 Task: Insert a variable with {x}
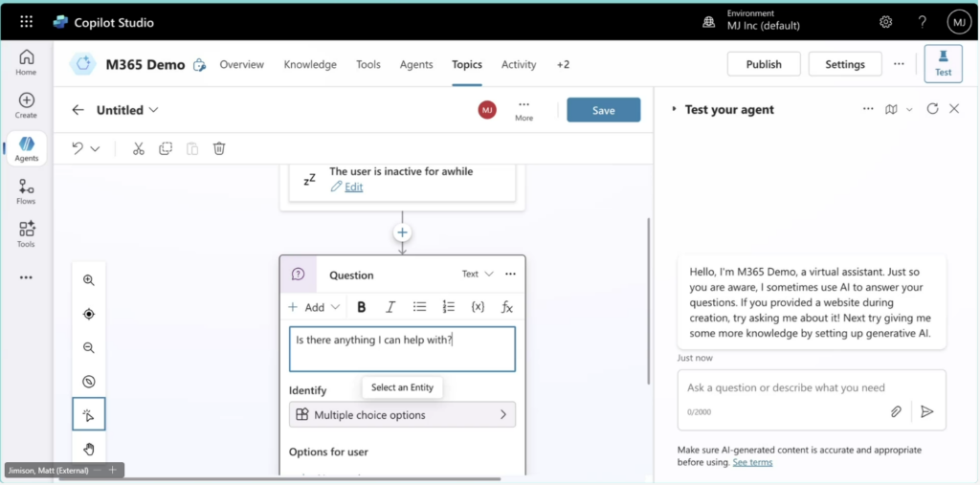(x=479, y=307)
